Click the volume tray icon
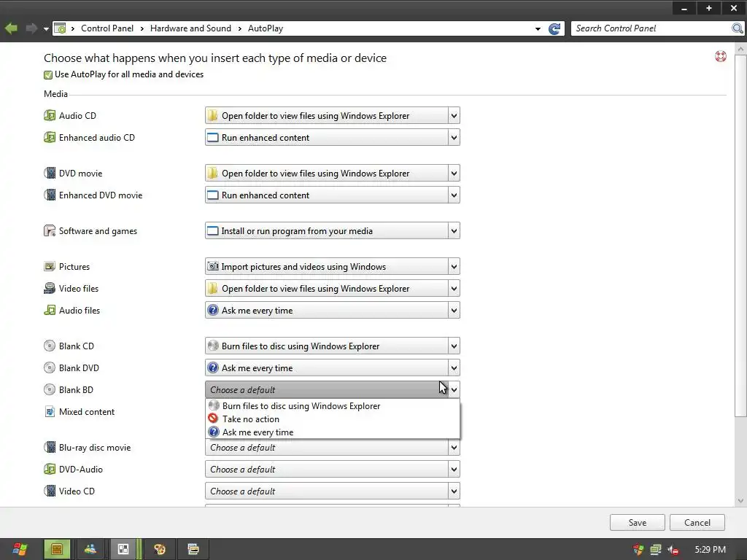747x560 pixels. 673,550
